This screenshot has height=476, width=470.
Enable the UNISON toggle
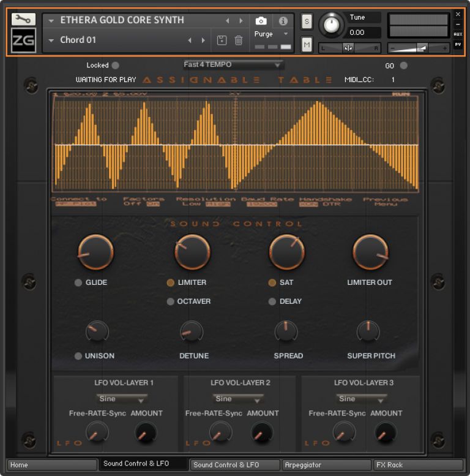(78, 356)
